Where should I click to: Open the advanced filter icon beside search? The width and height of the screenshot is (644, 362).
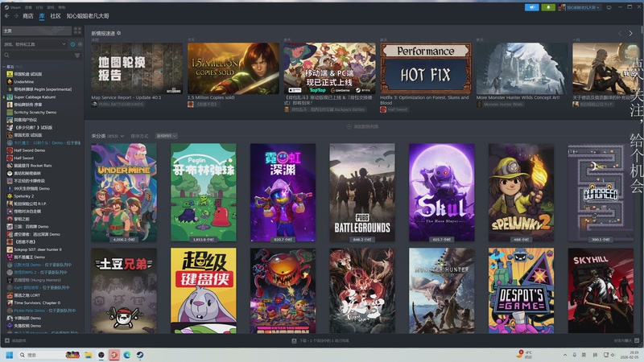click(x=77, y=55)
